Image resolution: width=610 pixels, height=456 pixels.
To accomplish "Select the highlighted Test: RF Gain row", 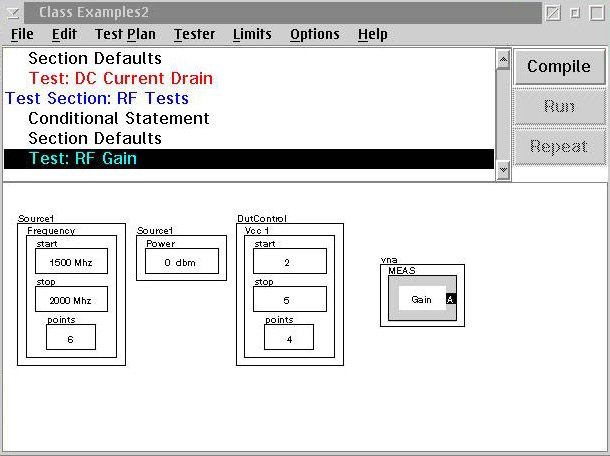I will [249, 159].
